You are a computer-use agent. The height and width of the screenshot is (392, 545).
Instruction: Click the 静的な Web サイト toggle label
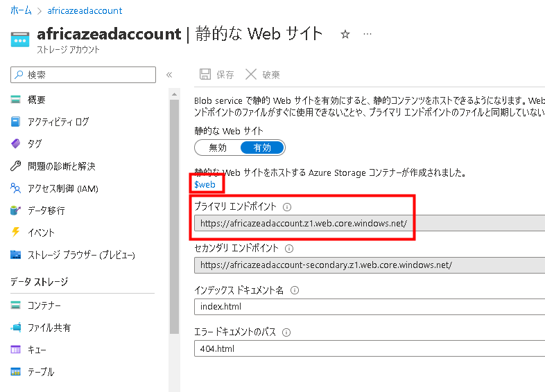click(229, 131)
